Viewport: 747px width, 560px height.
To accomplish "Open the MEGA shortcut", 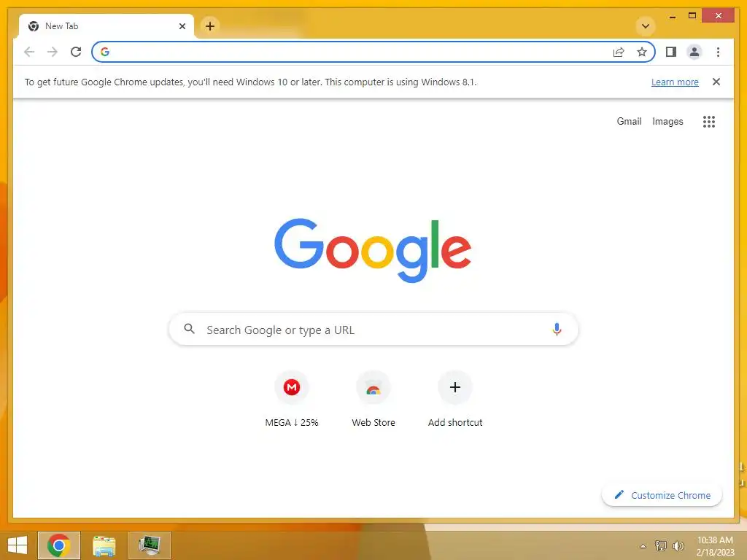I will [x=292, y=399].
